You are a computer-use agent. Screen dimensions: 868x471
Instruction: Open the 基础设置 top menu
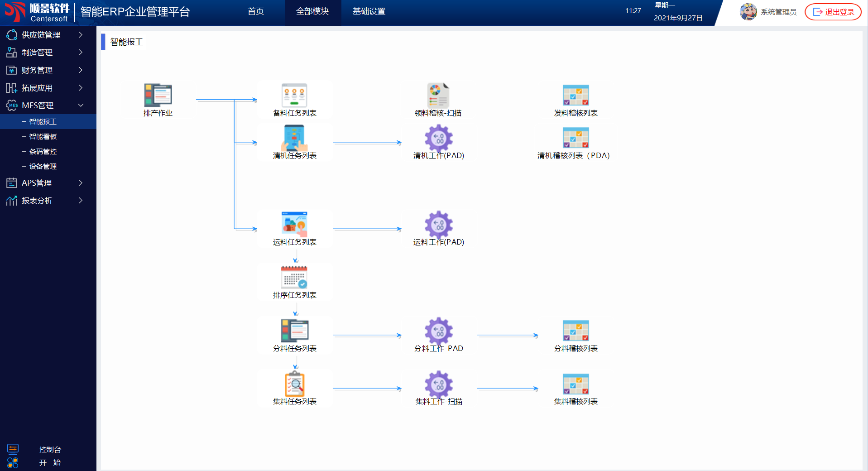[x=369, y=11]
